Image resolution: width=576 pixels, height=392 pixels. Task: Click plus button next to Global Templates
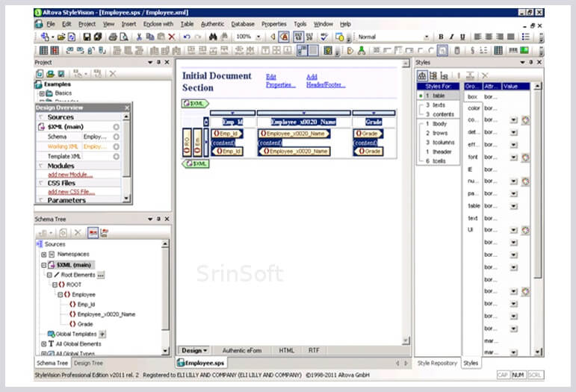pyautogui.click(x=102, y=334)
